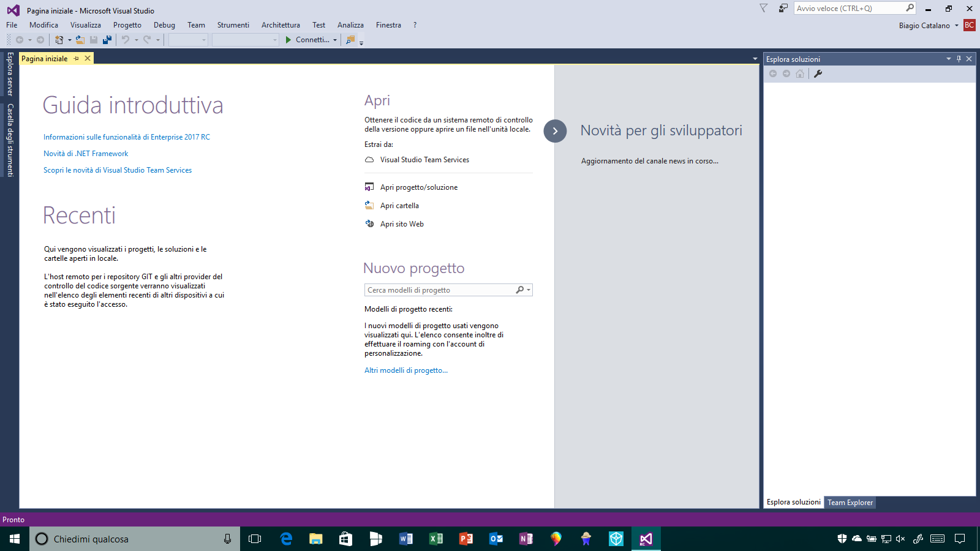This screenshot has height=551, width=980.
Task: Open the Windows Action Center notifications icon
Action: coord(960,539)
